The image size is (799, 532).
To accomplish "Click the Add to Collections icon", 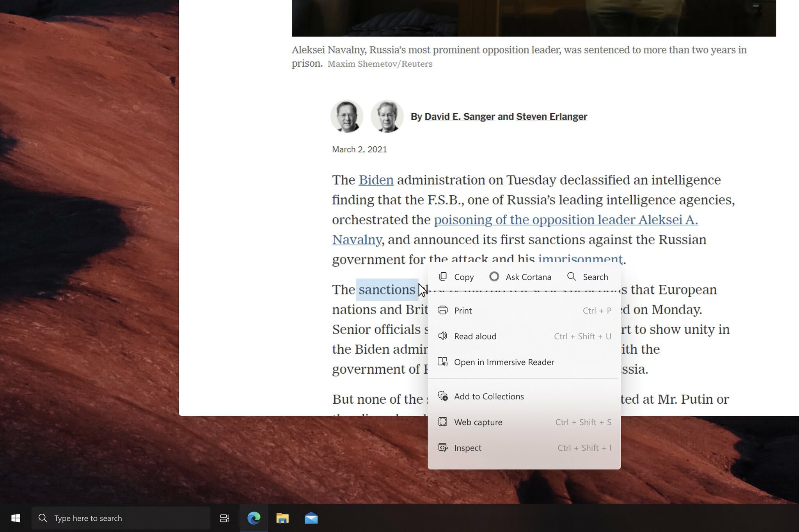I will (443, 396).
